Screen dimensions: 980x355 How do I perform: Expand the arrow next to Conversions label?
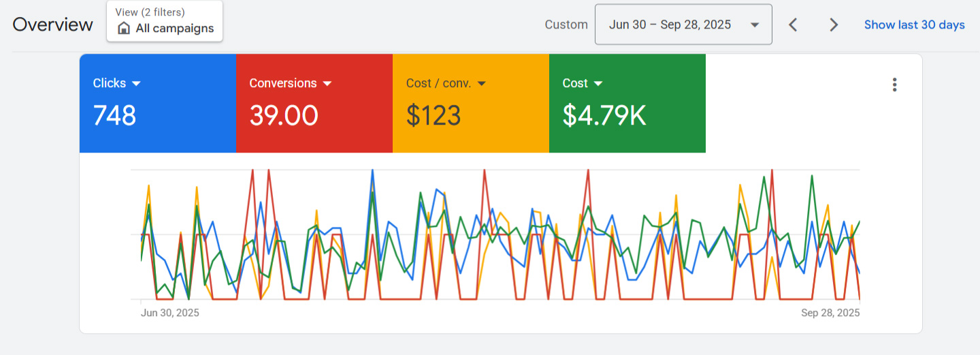(327, 83)
